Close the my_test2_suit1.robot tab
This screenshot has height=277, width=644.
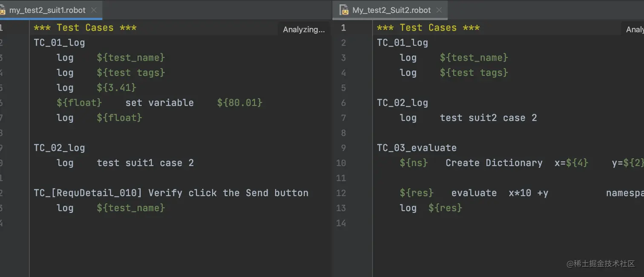click(94, 10)
